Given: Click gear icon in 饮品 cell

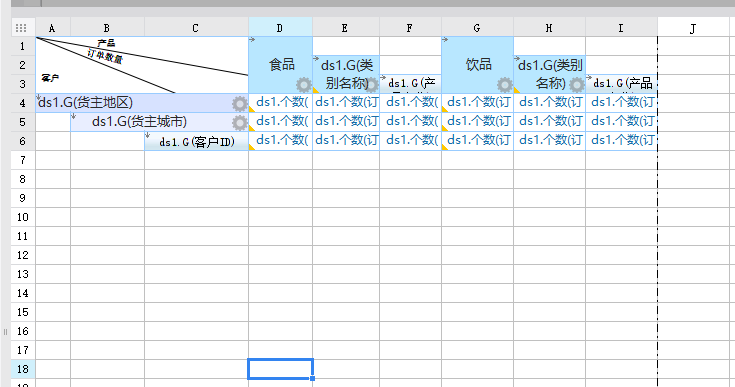Looking at the screenshot, I should point(505,85).
